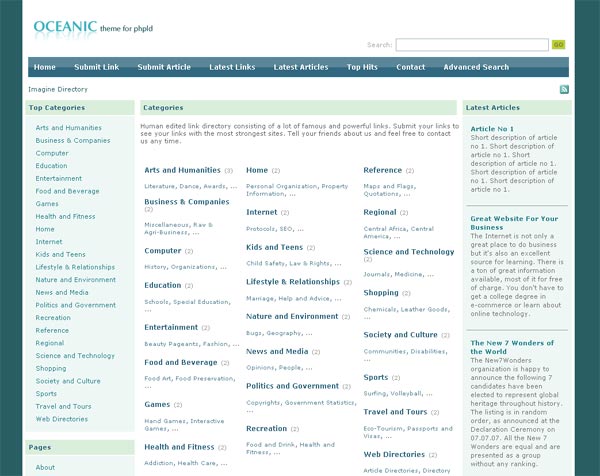The width and height of the screenshot is (600, 476).
Task: Open Computer category heading in main list
Action: [x=163, y=251]
